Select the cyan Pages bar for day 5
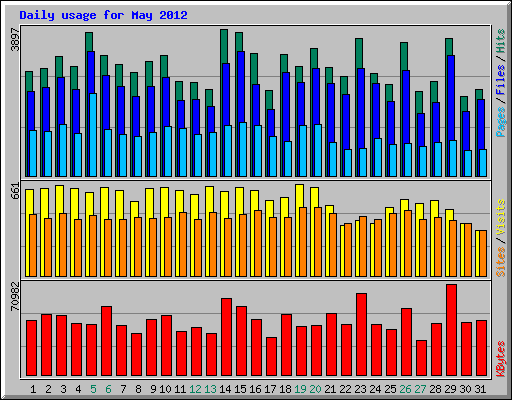 click(x=93, y=135)
